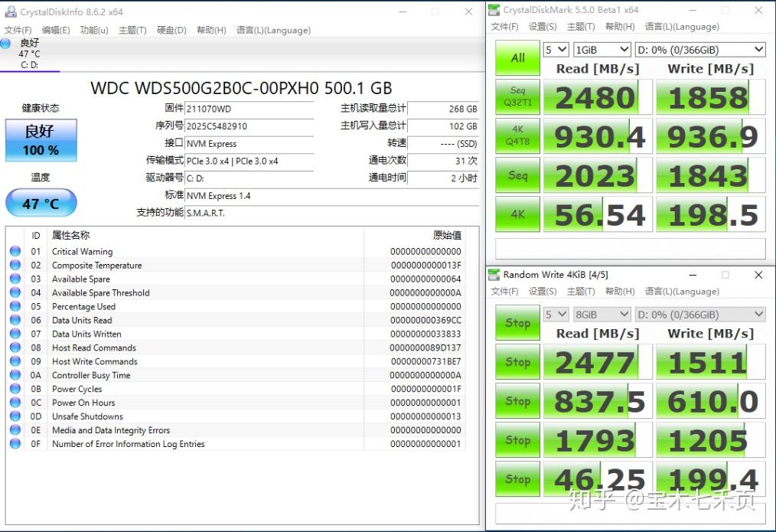This screenshot has width=776, height=532.
Task: Click firmware field showing 211070WD
Action: tap(249, 109)
